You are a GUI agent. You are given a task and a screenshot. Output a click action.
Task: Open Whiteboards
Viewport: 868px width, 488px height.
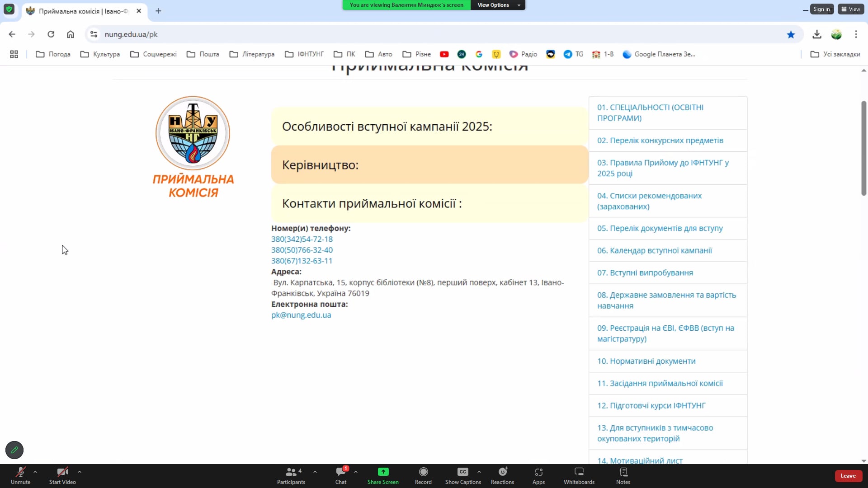point(579,476)
